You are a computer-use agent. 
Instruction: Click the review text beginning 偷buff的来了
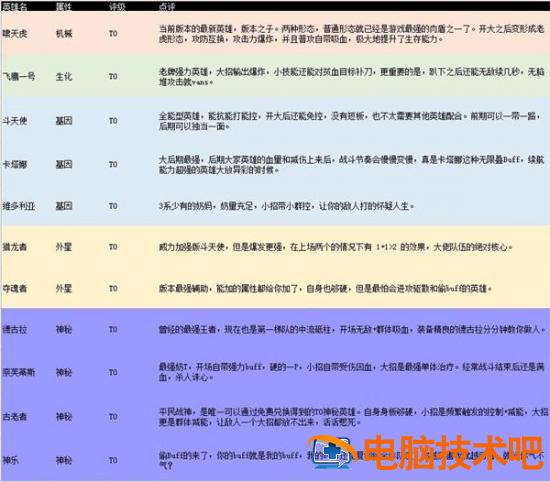pos(351,461)
